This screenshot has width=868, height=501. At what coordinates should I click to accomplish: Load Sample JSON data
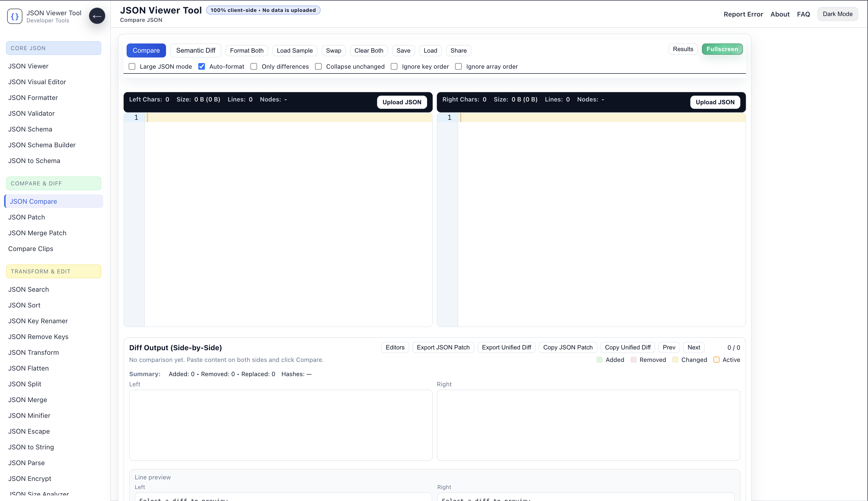pos(294,50)
